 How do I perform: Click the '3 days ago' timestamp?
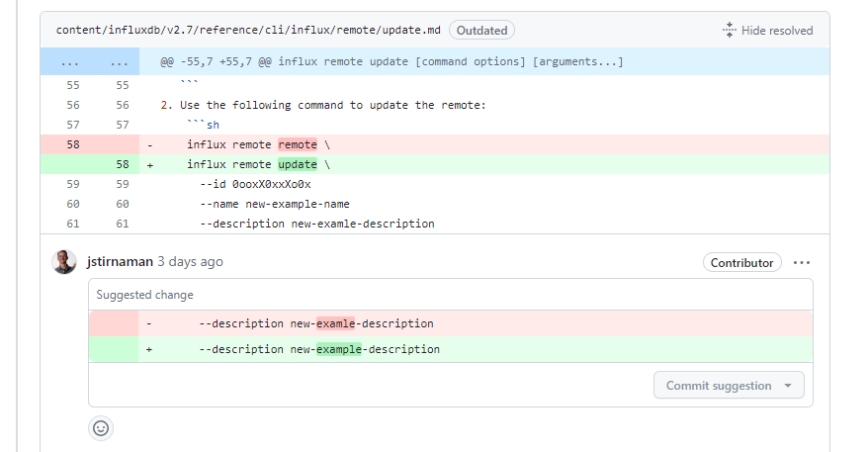[190, 261]
